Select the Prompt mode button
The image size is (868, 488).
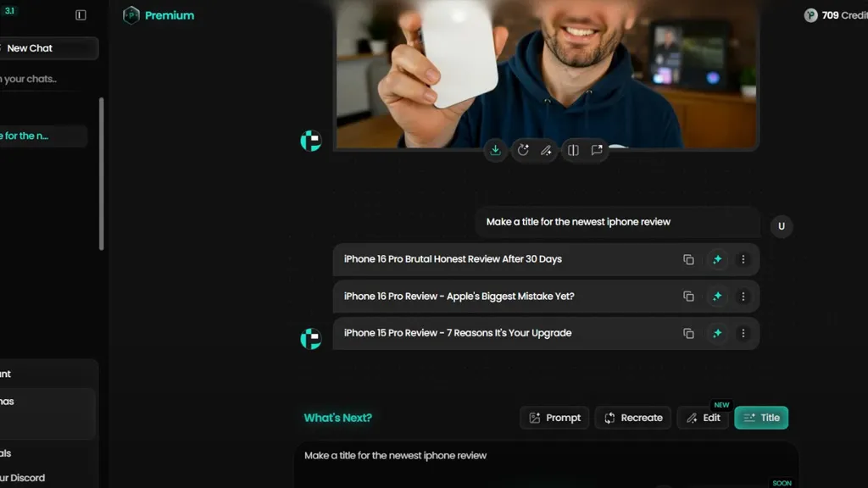[x=554, y=418]
